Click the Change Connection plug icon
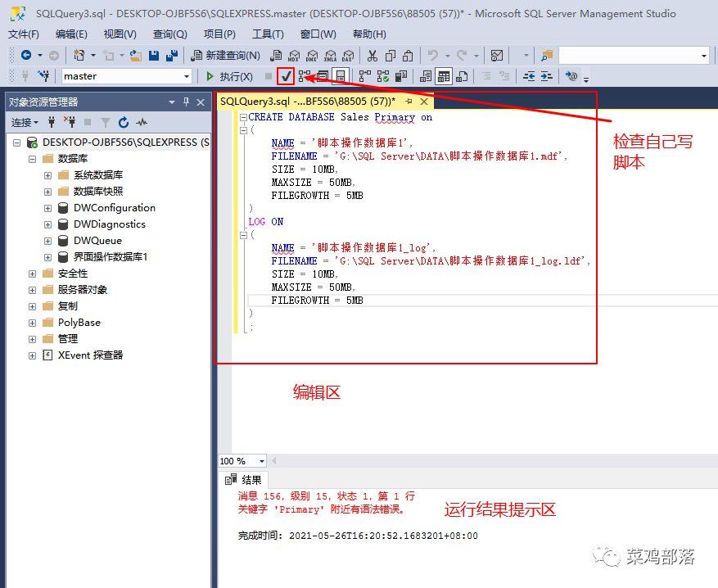The height and width of the screenshot is (588, 718). (44, 76)
